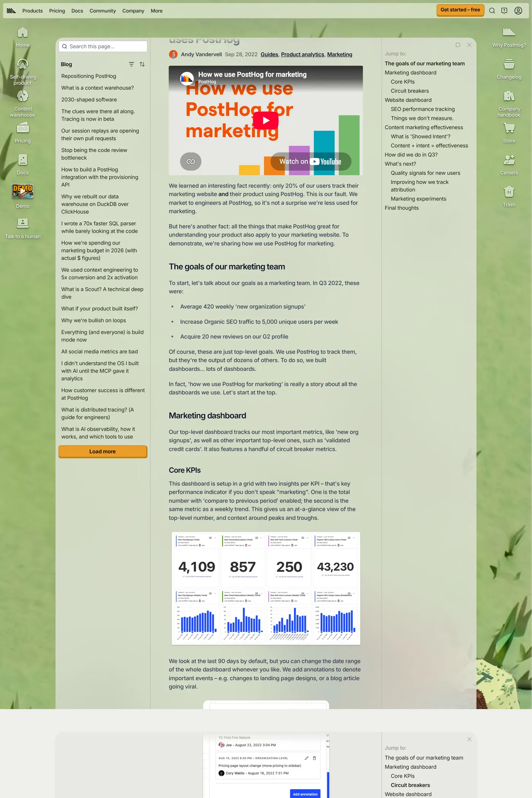Jump to Quality signals for new users
532x798 pixels.
pos(426,173)
